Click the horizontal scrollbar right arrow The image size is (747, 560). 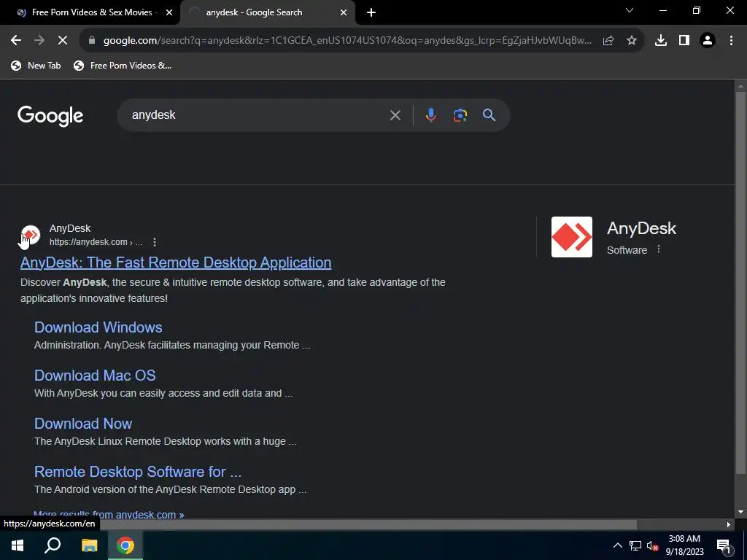pyautogui.click(x=729, y=524)
